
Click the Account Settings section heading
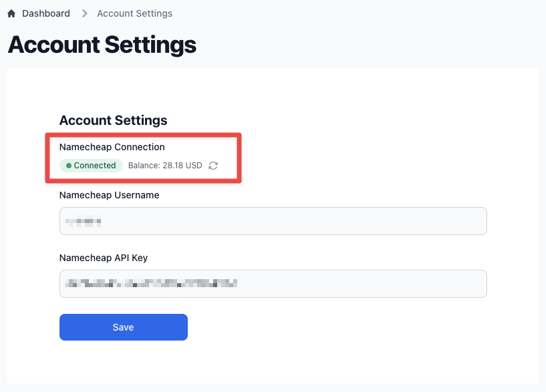click(x=113, y=120)
